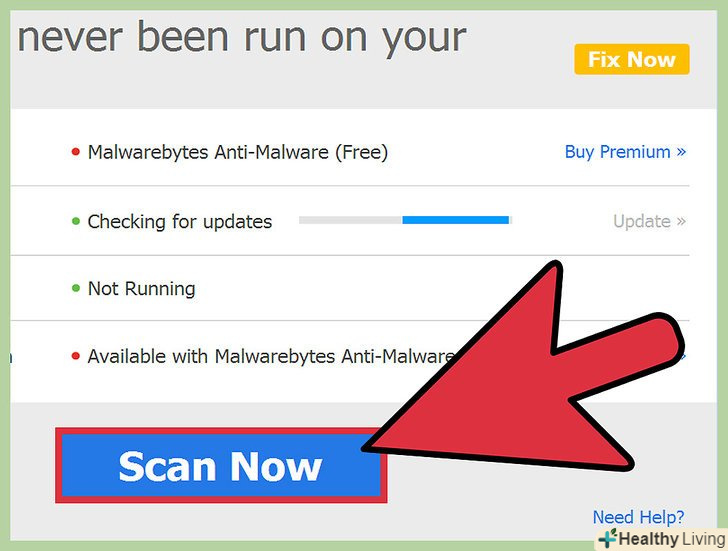
Task: Select the Available with Malwarebytes Anti-Malware text
Action: (x=272, y=356)
